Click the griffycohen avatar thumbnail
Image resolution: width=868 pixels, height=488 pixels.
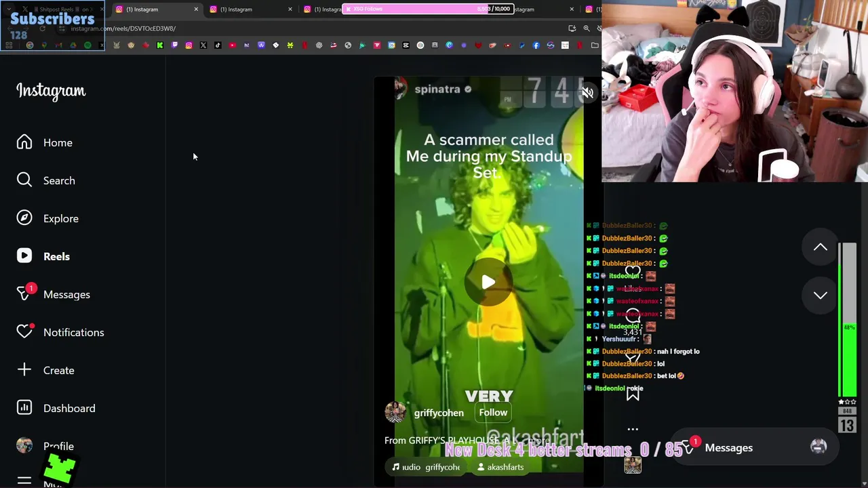[395, 412]
